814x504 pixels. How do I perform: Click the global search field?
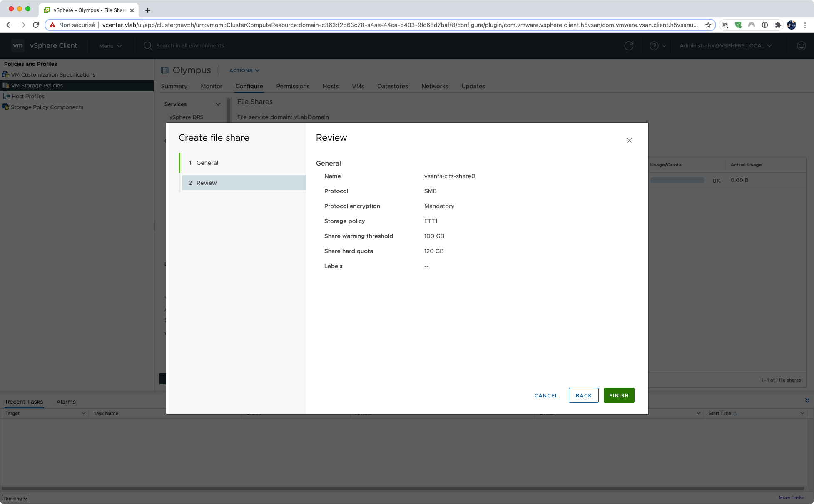click(190, 46)
